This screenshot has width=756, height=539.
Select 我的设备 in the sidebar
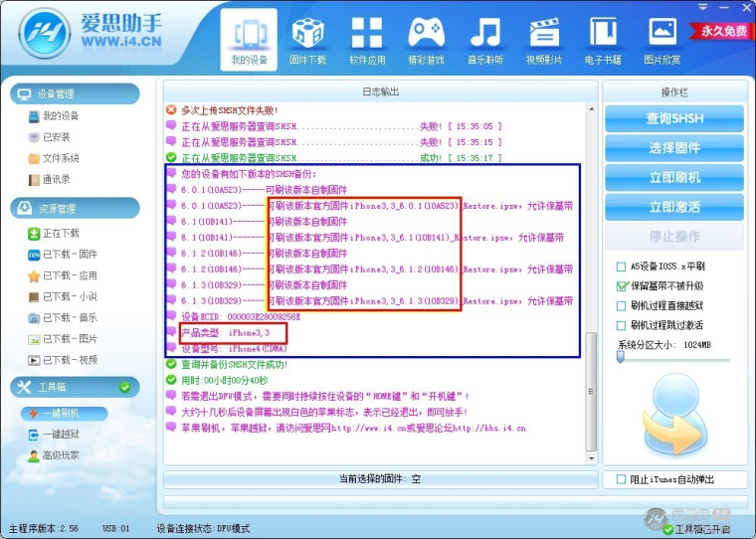[54, 115]
